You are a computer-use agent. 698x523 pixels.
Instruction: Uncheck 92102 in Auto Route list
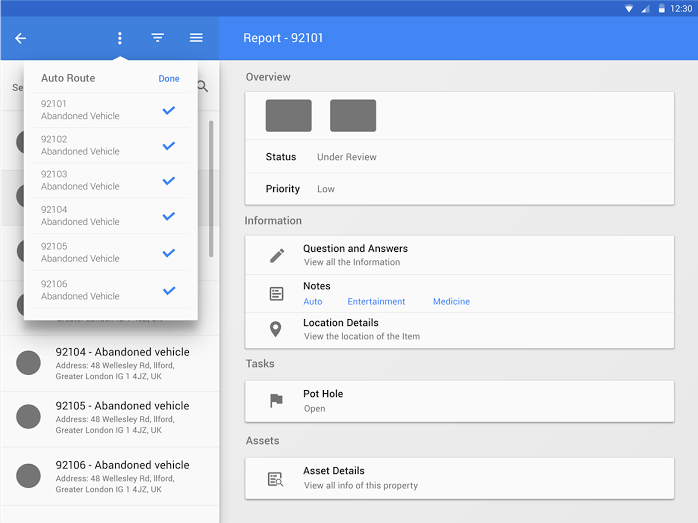(x=169, y=146)
